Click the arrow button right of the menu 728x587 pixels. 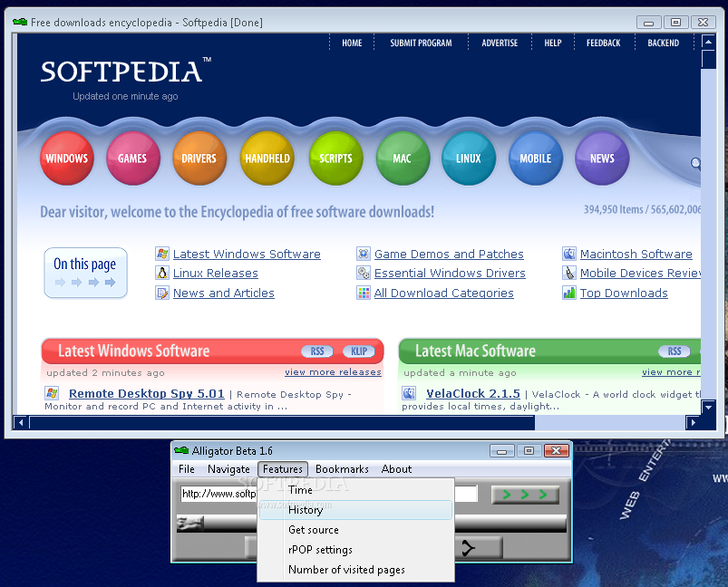pos(480,547)
